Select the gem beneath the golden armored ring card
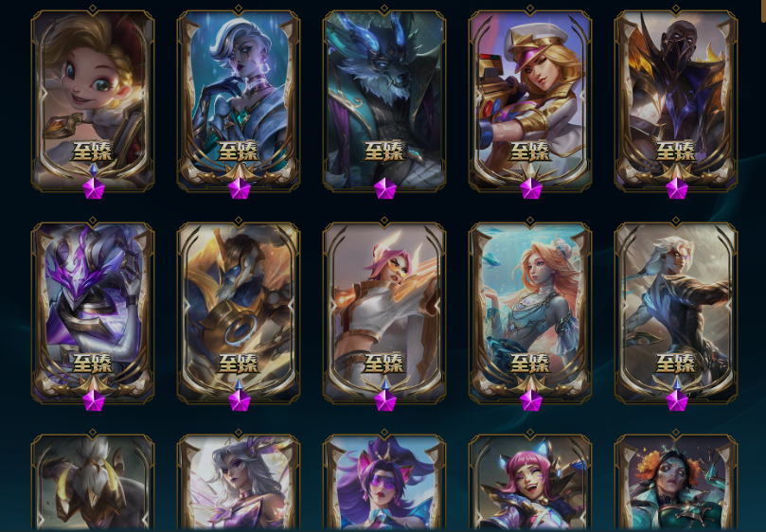The height and width of the screenshot is (532, 766). click(240, 400)
